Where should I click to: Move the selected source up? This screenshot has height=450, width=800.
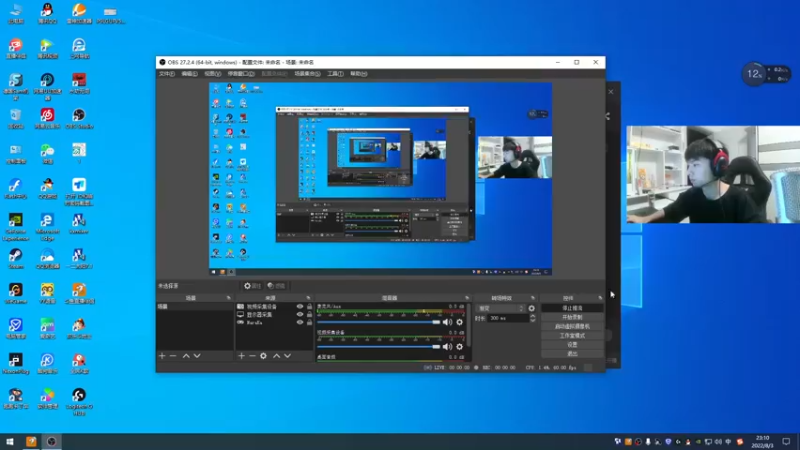coord(277,356)
